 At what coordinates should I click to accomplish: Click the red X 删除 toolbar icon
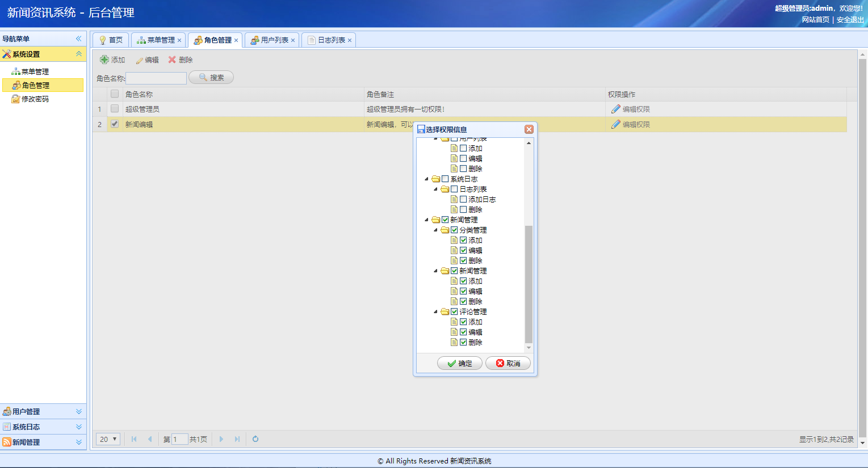coord(172,60)
